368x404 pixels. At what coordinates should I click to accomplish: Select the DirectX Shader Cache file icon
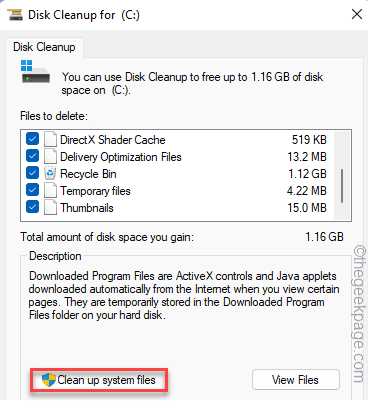[50, 140]
